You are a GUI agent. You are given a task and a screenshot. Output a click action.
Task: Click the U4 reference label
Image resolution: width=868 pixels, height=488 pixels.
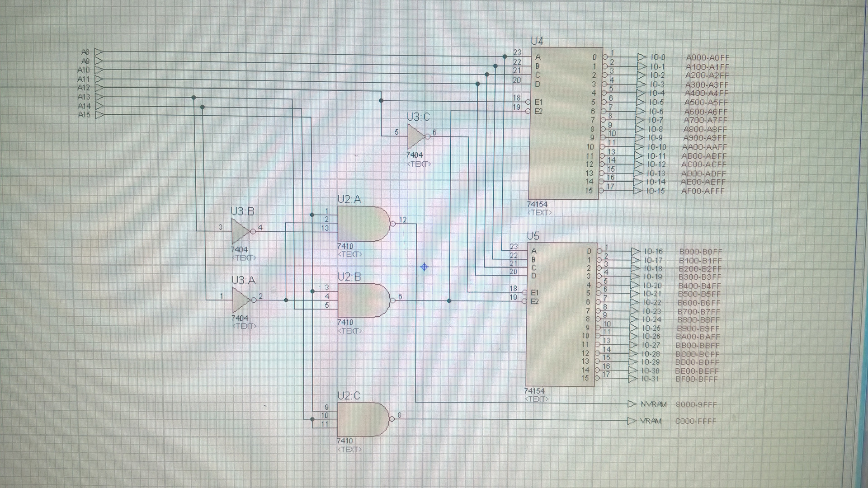(537, 41)
